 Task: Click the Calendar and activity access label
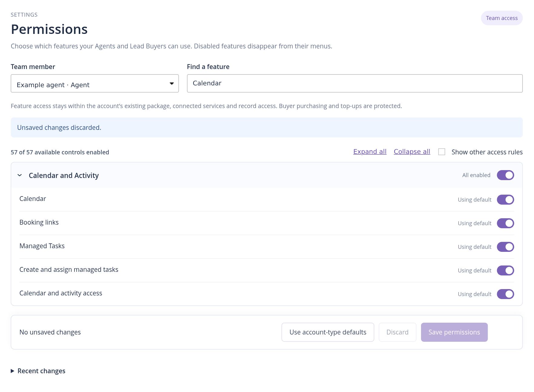click(x=61, y=293)
